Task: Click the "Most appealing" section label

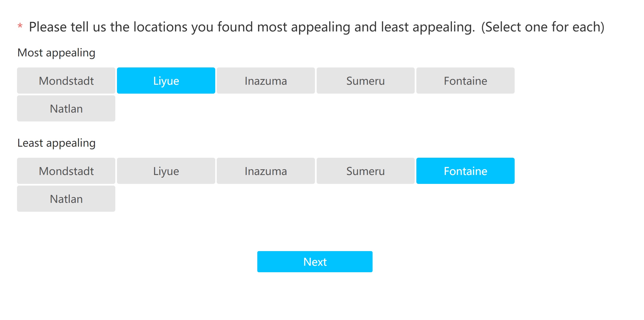Action: point(56,53)
